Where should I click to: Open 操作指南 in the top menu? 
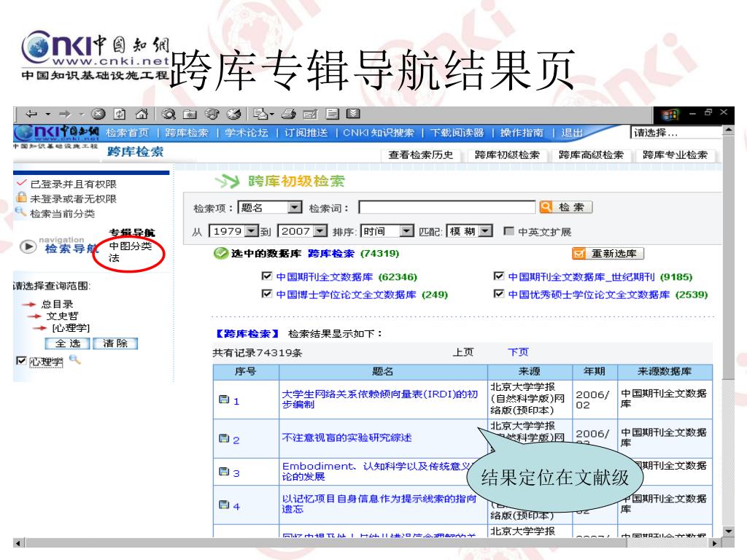pyautogui.click(x=522, y=133)
